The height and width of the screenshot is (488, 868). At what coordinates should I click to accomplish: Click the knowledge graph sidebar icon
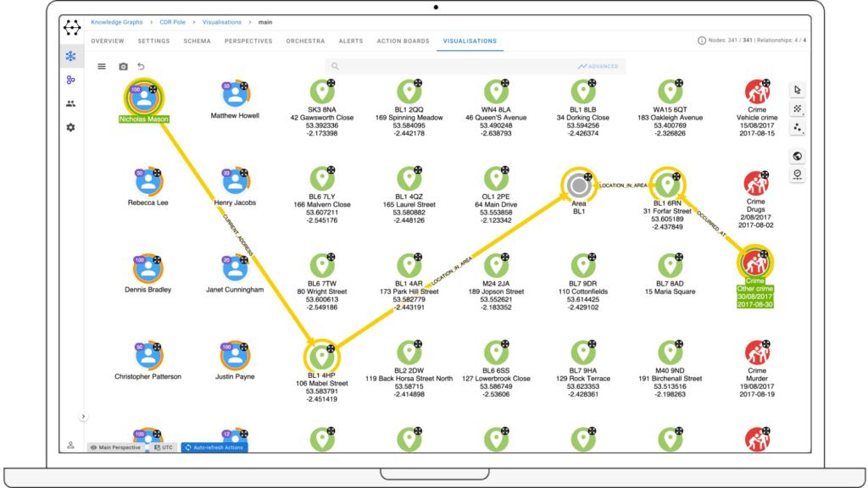[x=71, y=56]
